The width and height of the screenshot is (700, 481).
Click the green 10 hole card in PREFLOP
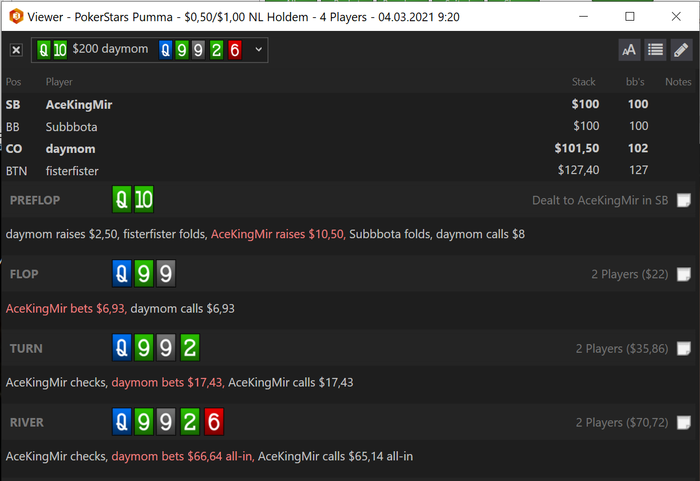coord(144,199)
